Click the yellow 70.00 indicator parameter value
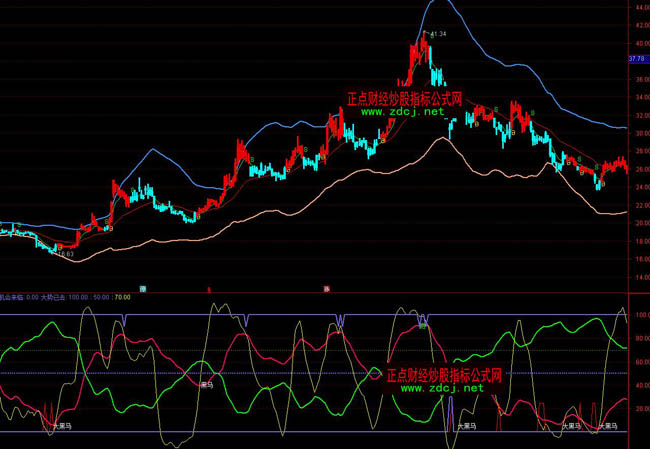This screenshot has width=650, height=449. pos(122,297)
